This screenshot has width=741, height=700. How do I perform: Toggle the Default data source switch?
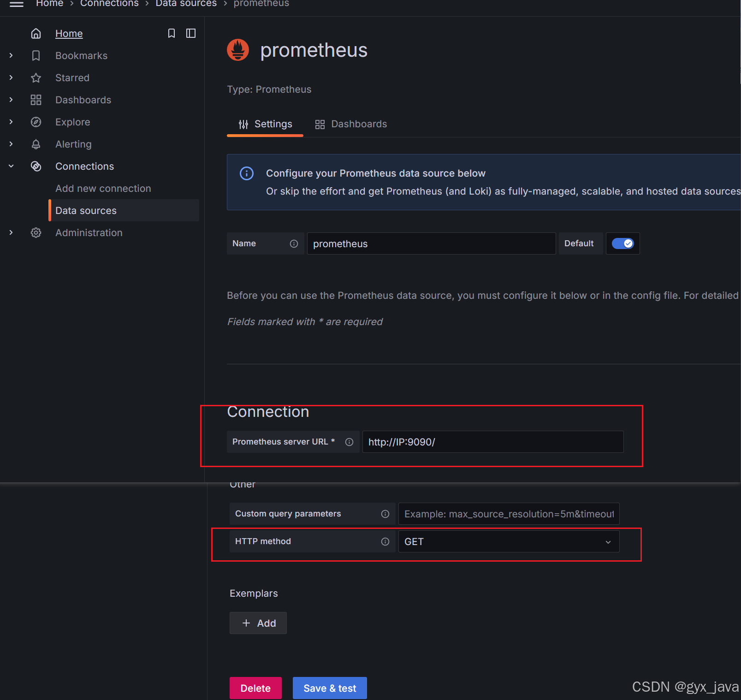tap(623, 243)
